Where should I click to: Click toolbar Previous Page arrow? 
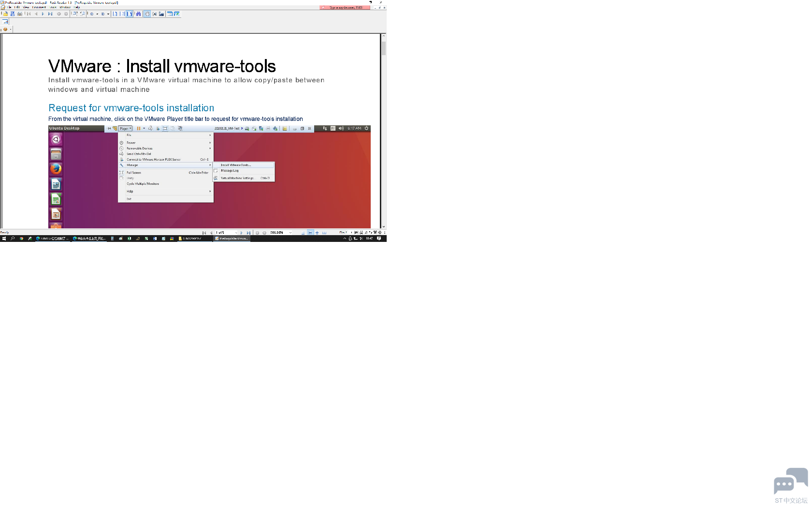tap(36, 14)
